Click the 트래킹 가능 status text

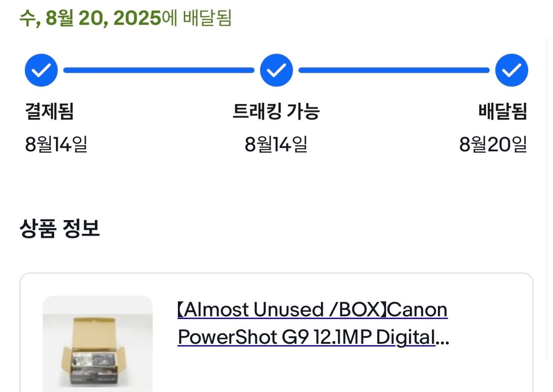277,112
